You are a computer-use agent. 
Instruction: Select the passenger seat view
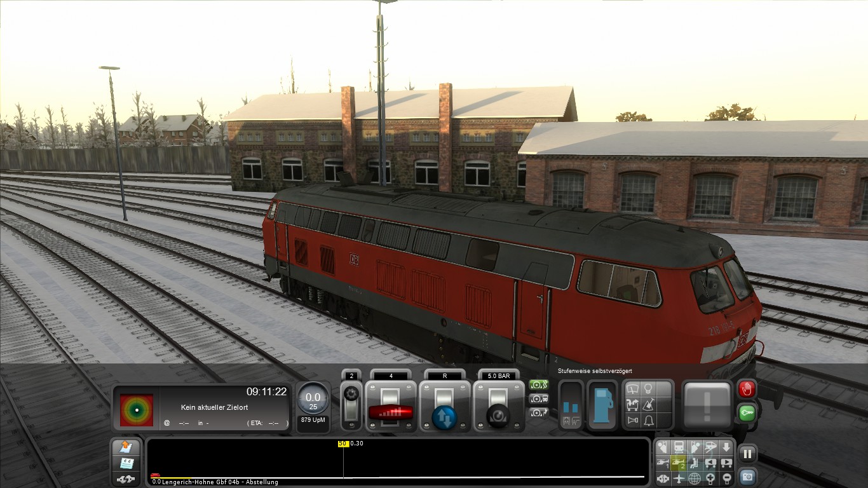tap(695, 463)
